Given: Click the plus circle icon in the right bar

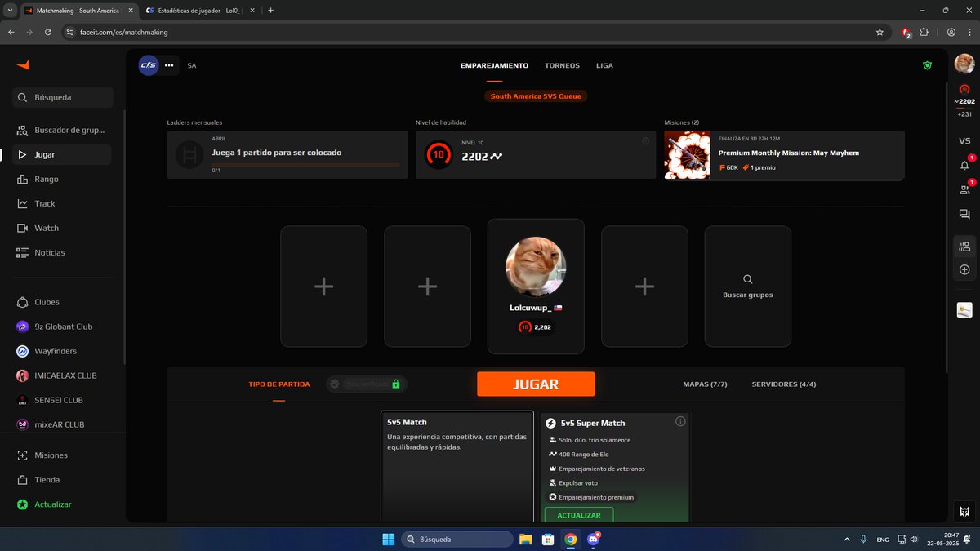Looking at the screenshot, I should coord(964,269).
